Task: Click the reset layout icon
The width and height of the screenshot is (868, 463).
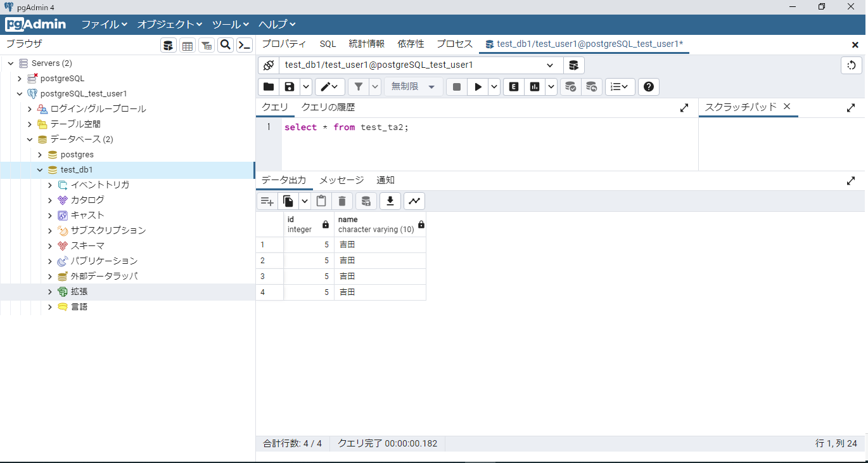Action: pyautogui.click(x=852, y=65)
